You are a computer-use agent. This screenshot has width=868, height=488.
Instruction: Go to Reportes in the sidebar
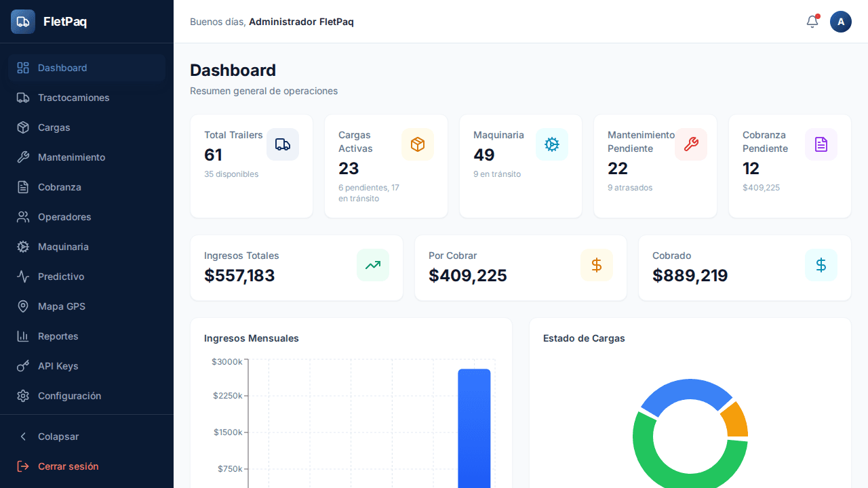pyautogui.click(x=87, y=336)
